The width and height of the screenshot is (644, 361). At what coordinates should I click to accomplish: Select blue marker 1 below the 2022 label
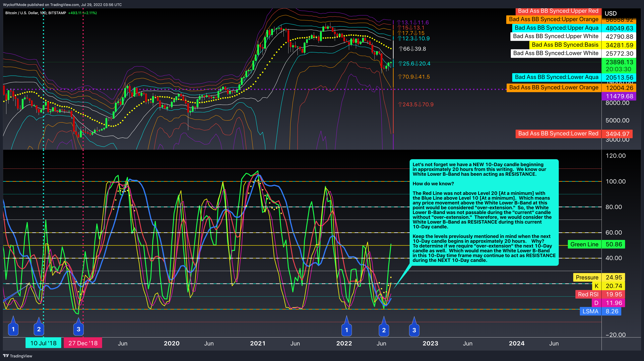(347, 330)
